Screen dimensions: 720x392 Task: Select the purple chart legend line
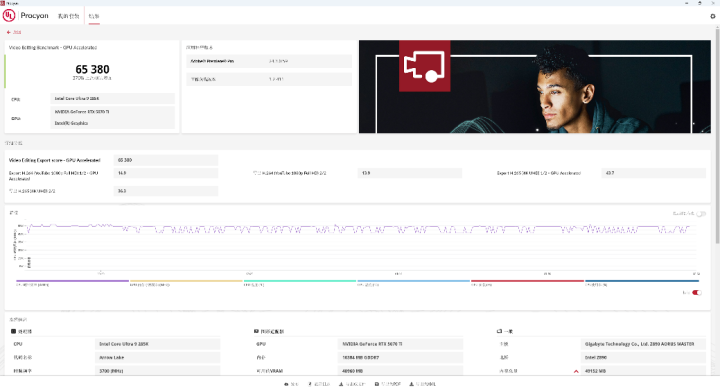point(73,281)
